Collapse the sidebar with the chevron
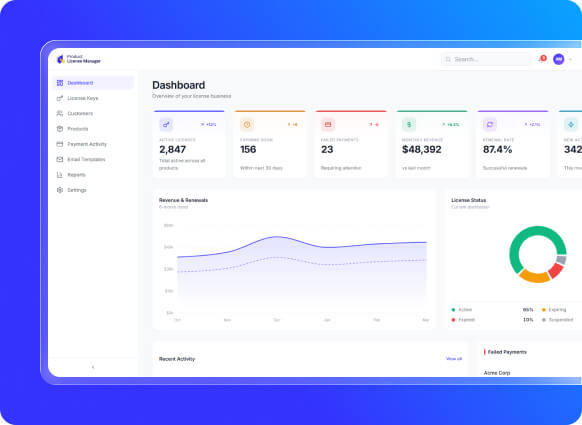 [x=93, y=367]
